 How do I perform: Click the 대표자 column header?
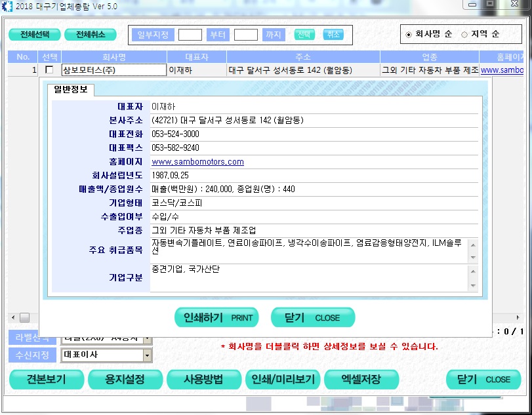[197, 57]
